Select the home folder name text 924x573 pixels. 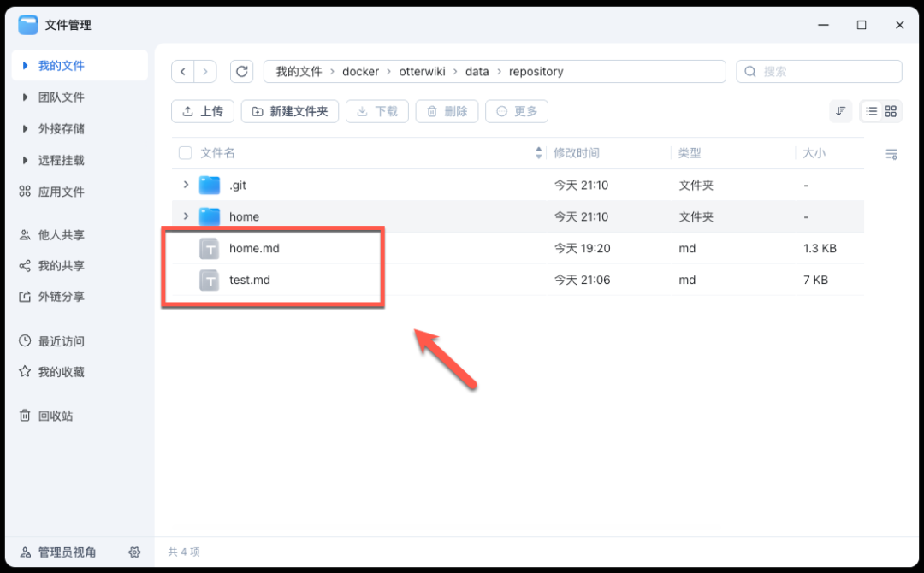pos(244,216)
